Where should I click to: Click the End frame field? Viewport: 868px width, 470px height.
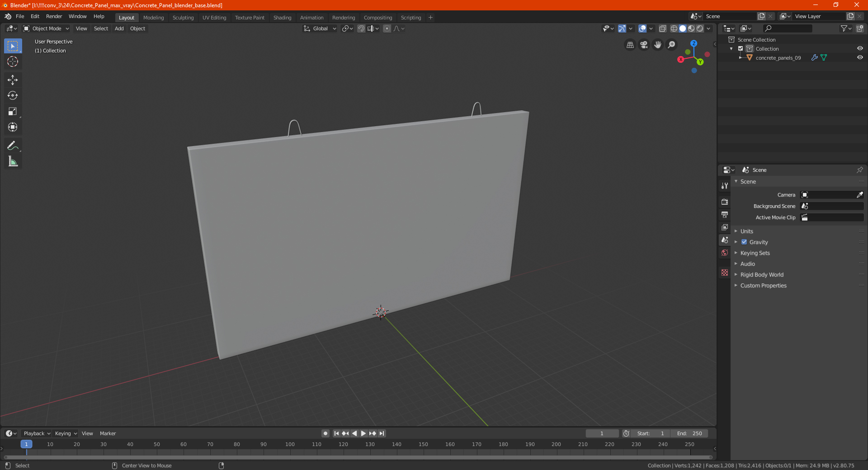click(x=689, y=433)
